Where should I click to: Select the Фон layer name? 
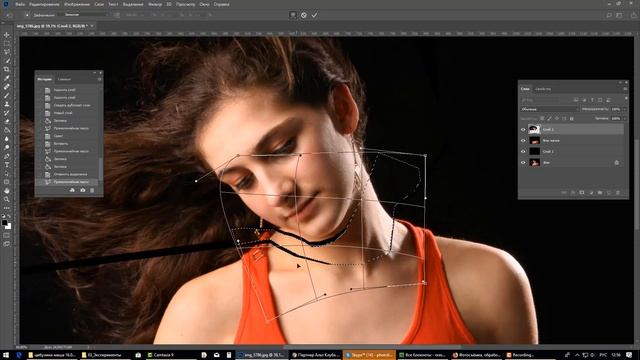[x=546, y=162]
